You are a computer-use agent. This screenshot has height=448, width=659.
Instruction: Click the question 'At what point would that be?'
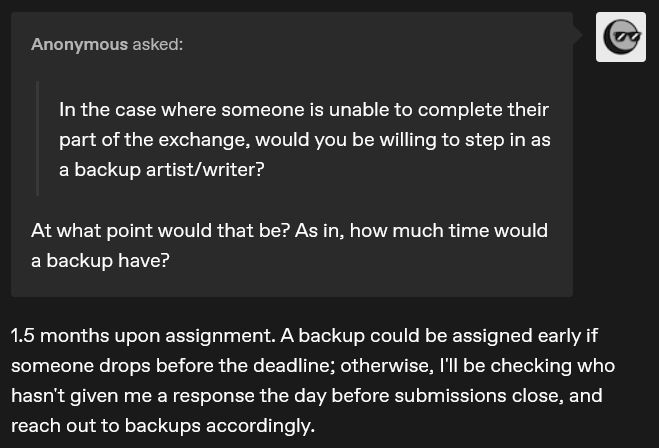(160, 230)
